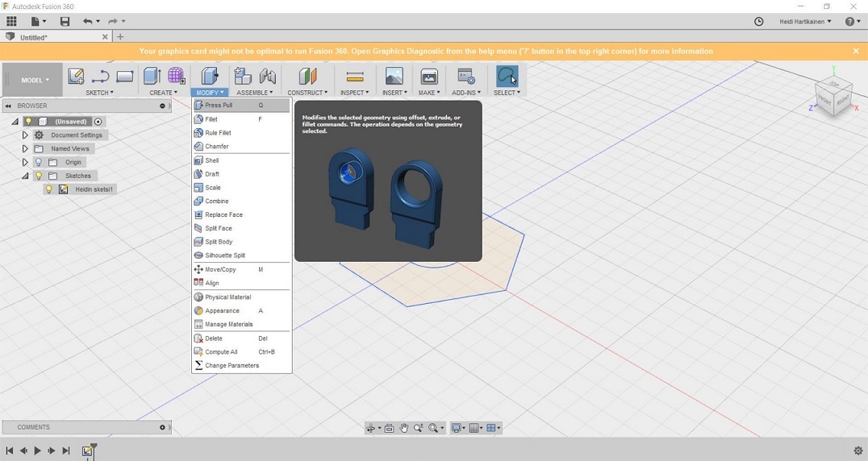Collapse the Sketches folder node
The image size is (868, 461).
pos(25,176)
